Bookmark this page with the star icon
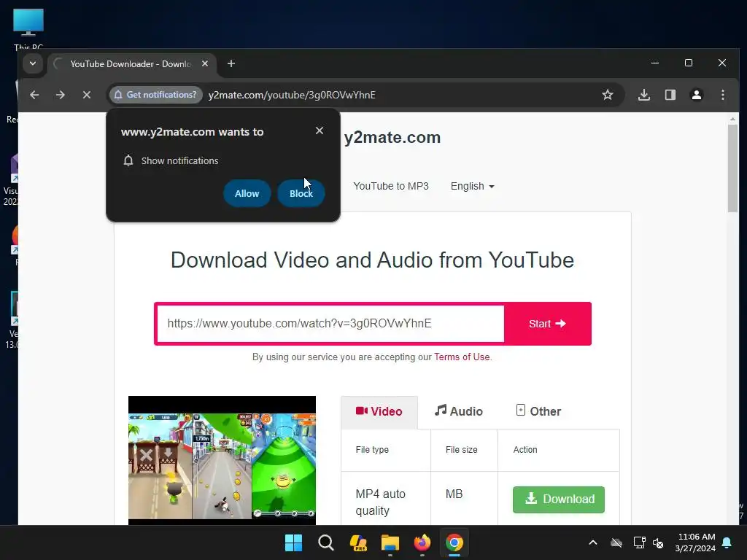The image size is (747, 560). coord(608,95)
